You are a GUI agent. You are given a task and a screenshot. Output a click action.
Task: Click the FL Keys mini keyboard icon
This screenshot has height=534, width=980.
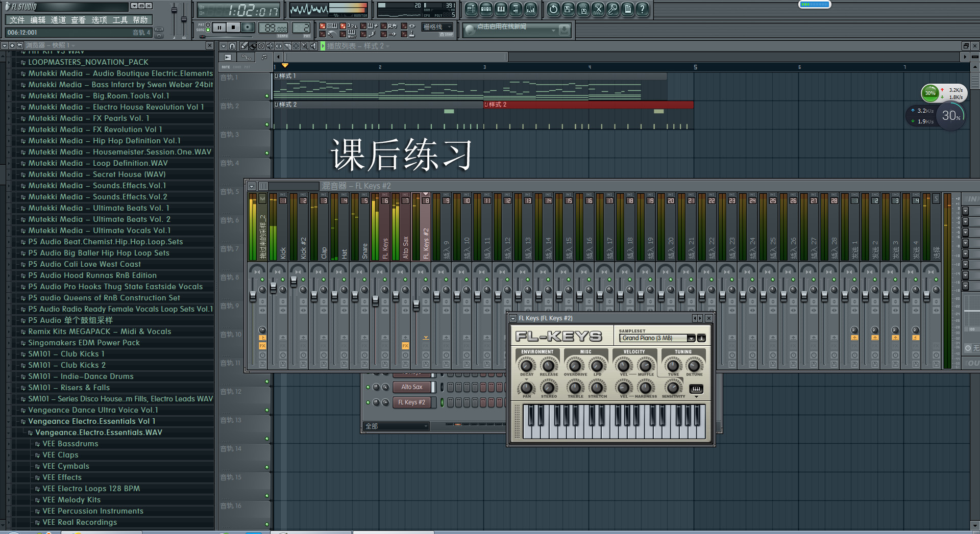(x=696, y=389)
